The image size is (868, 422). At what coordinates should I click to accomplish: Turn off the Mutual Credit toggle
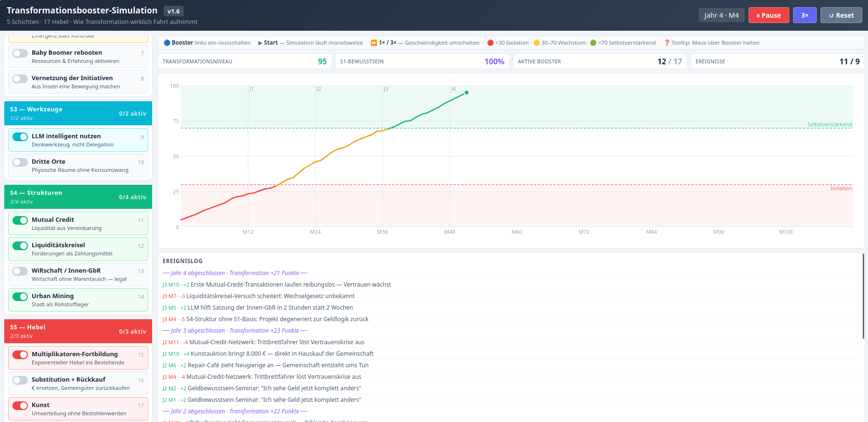pos(20,220)
